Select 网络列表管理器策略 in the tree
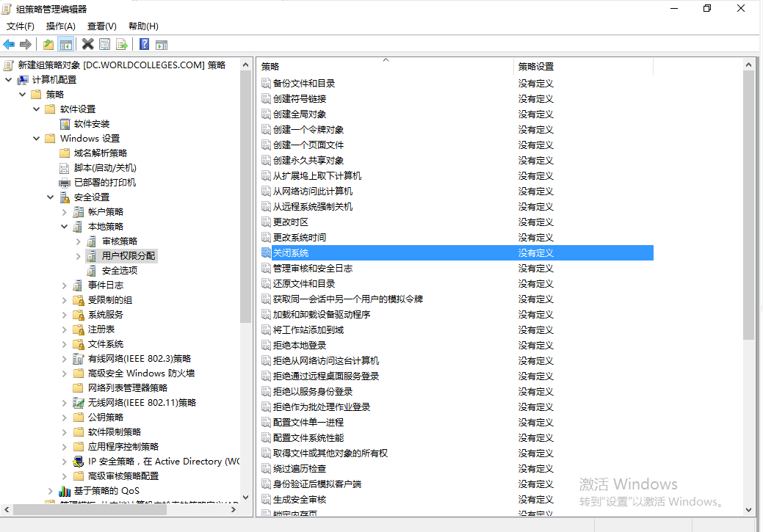The width and height of the screenshot is (763, 532). coord(128,388)
